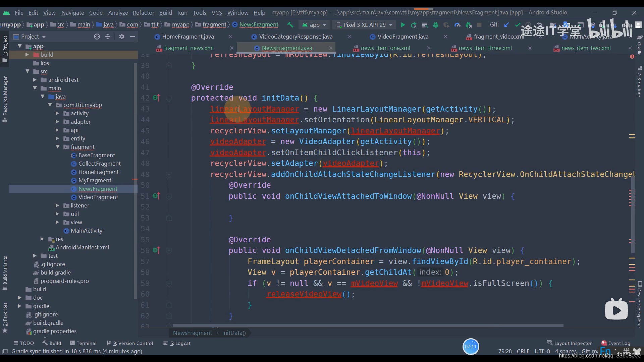Click the editor vertical scrollbar
This screenshot has width=644, height=362.
click(x=633, y=215)
